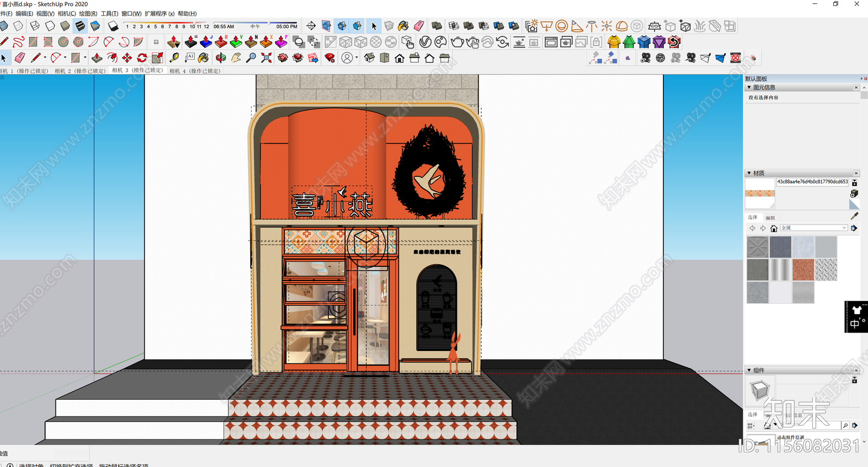Pick material with the eyedropper sample tool
Viewport: 868px width, 467px height.
tap(854, 216)
